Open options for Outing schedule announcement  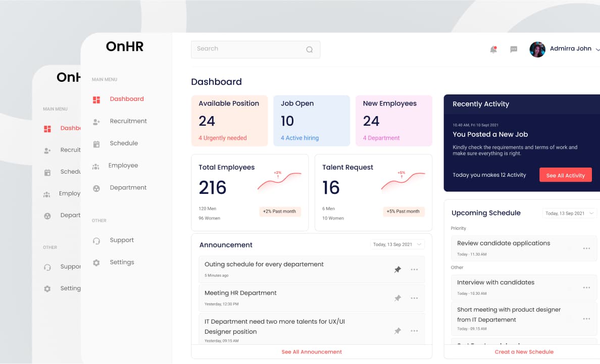point(414,270)
